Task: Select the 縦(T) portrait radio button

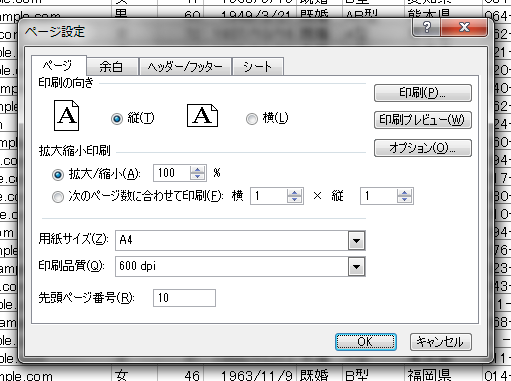Action: coord(117,119)
